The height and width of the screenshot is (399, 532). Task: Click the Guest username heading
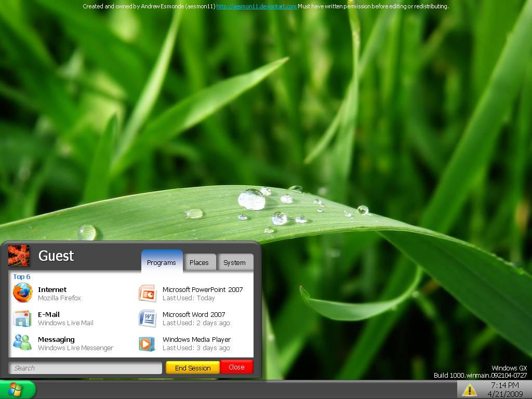[x=56, y=256]
